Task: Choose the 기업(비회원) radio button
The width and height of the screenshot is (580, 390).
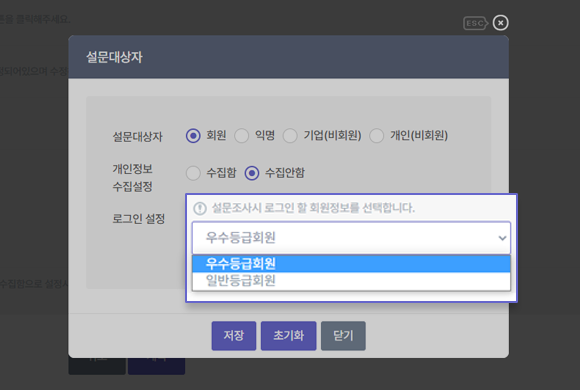Action: 290,136
